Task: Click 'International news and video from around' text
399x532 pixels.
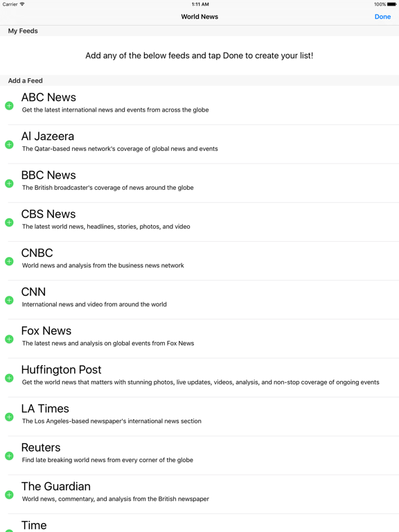Action: click(94, 304)
